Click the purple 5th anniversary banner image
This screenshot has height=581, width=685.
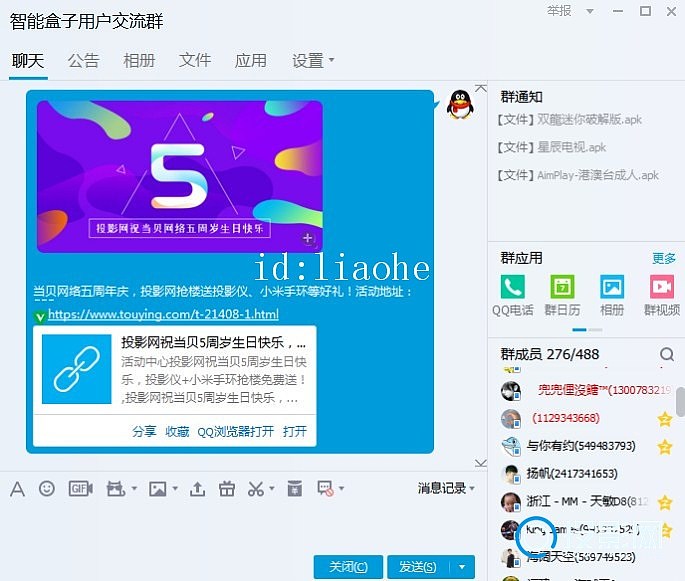(180, 176)
